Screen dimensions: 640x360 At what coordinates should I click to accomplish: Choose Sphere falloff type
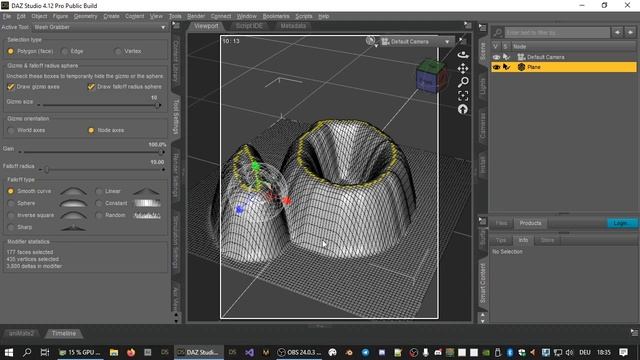tap(11, 203)
